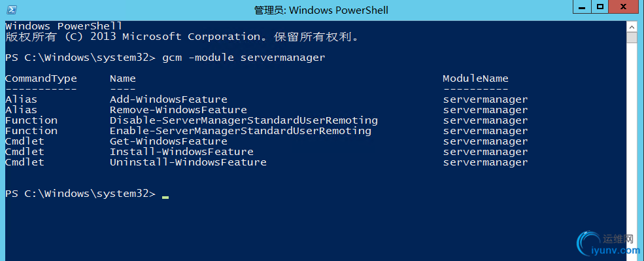
Task: Click the Add-WindowsFeature alias entry
Action: tap(169, 99)
